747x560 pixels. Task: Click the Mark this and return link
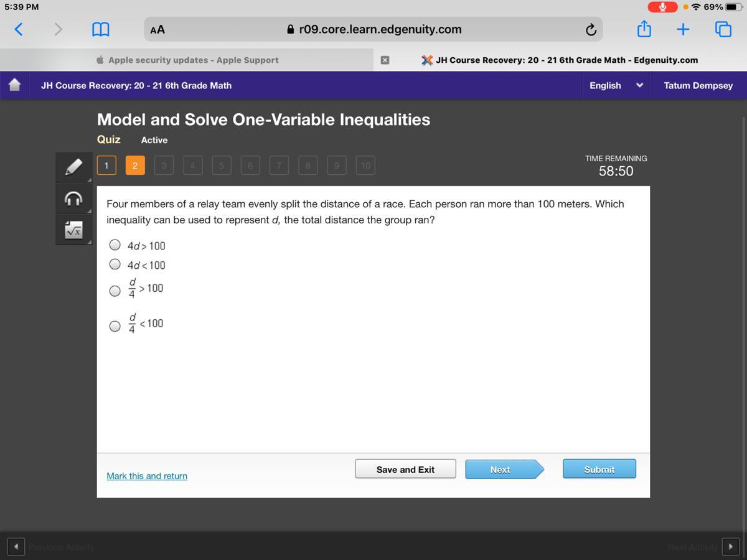[147, 476]
